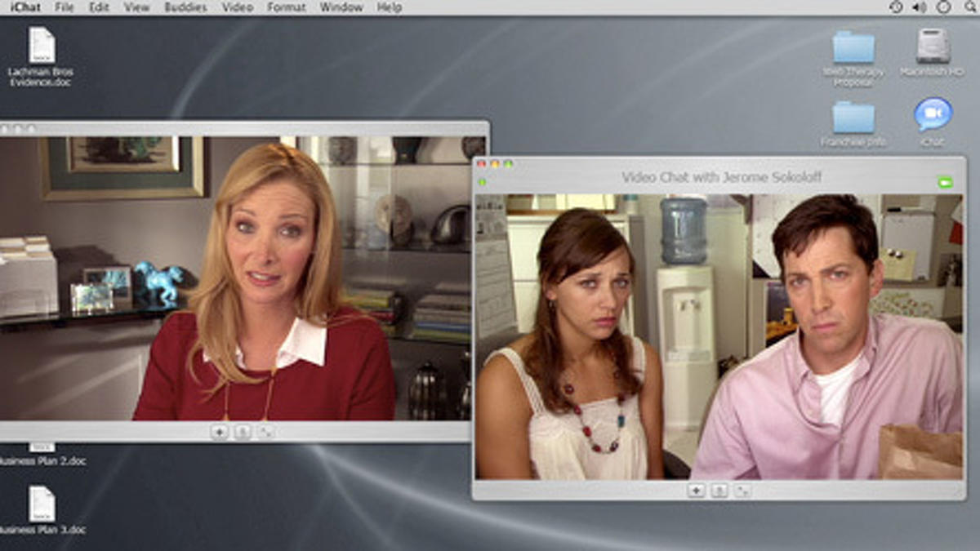Click add (+) button in Jerome's chat window
Screen dimensions: 980x551
click(x=696, y=491)
